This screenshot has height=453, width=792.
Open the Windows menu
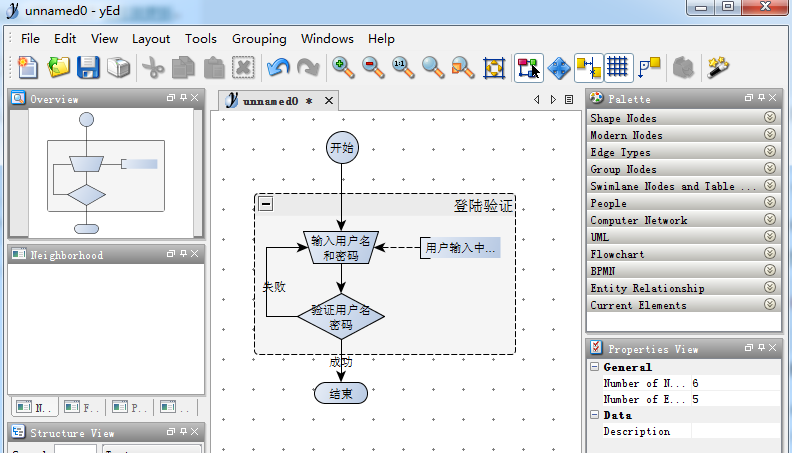(327, 39)
